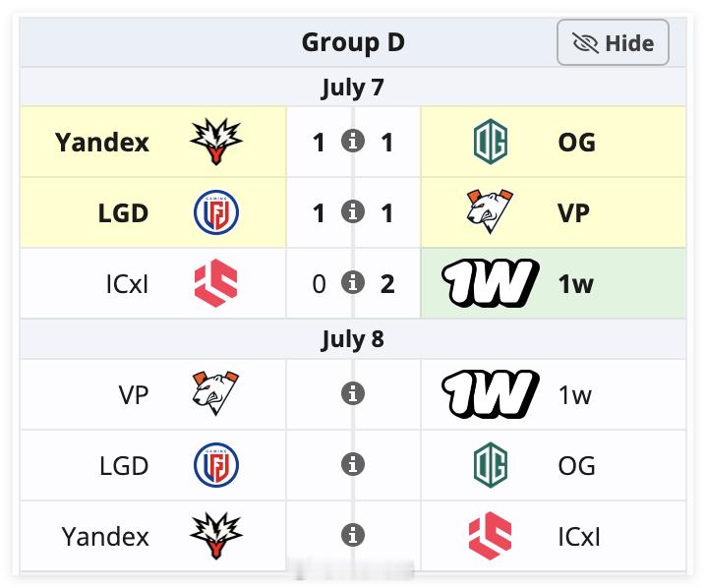This screenshot has height=588, width=706.
Task: Click the LGD Gaming logo on July 7
Action: 216,212
